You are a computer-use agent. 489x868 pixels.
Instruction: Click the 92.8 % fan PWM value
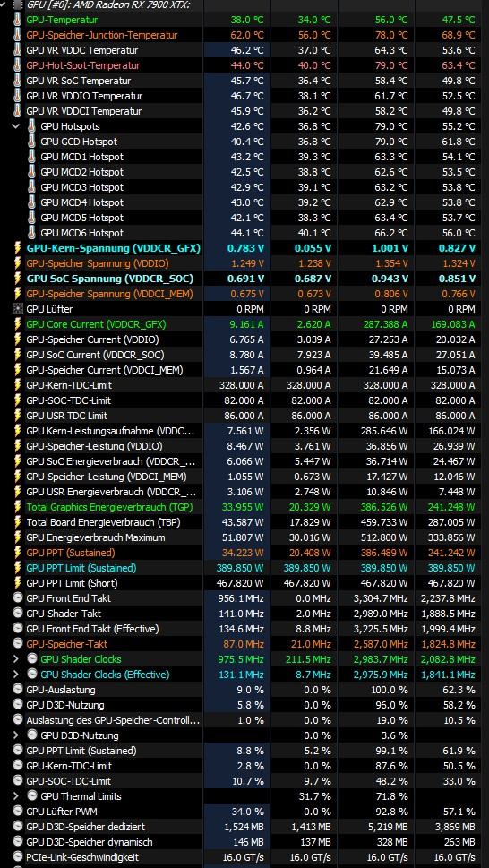392,812
